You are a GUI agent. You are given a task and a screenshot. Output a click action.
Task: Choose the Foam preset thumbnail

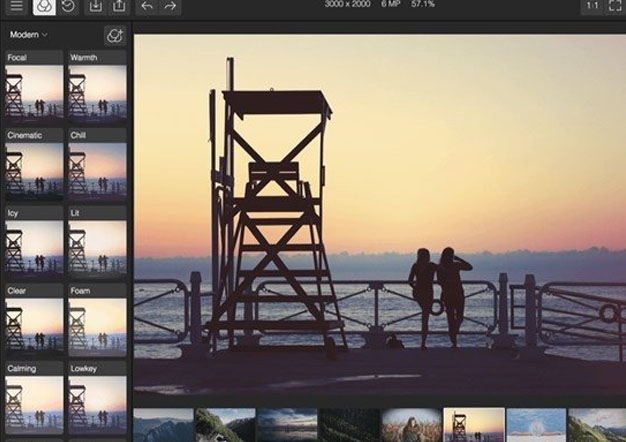(97, 324)
